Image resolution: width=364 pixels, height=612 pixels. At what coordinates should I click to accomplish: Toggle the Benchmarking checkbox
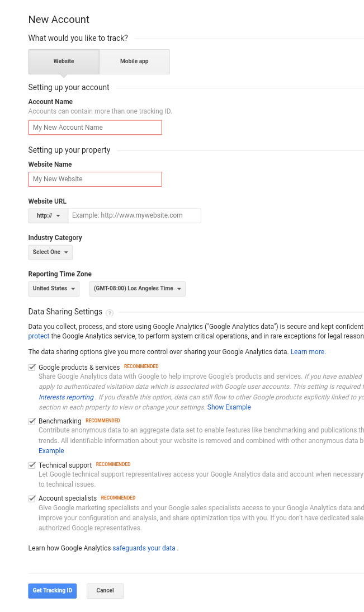[32, 421]
